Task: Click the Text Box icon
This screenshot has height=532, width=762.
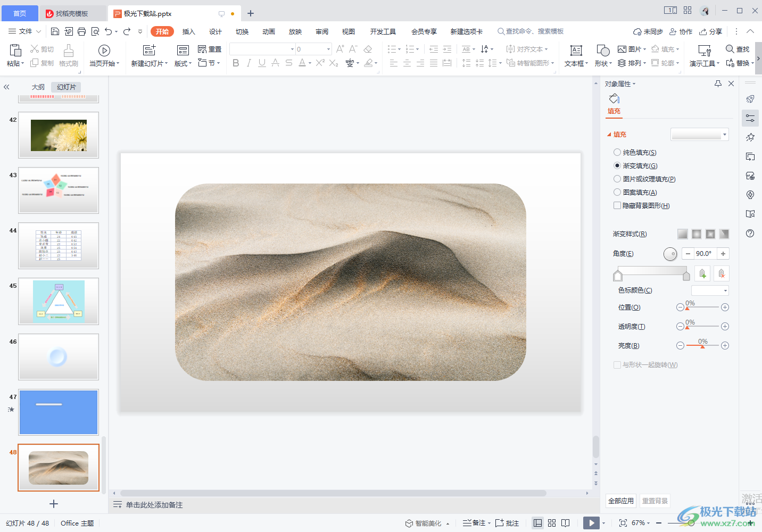Action: click(x=576, y=50)
